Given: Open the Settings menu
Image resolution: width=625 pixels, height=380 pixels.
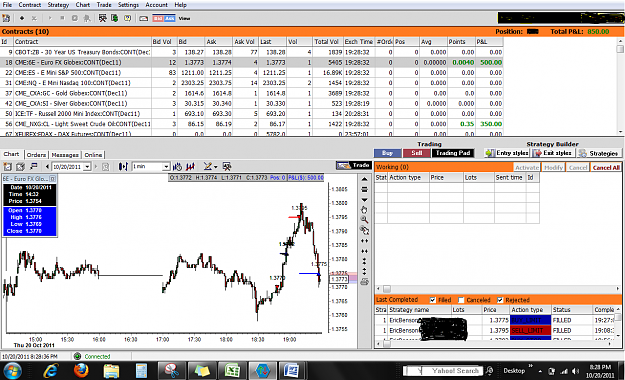Looking at the screenshot, I should (x=128, y=5).
